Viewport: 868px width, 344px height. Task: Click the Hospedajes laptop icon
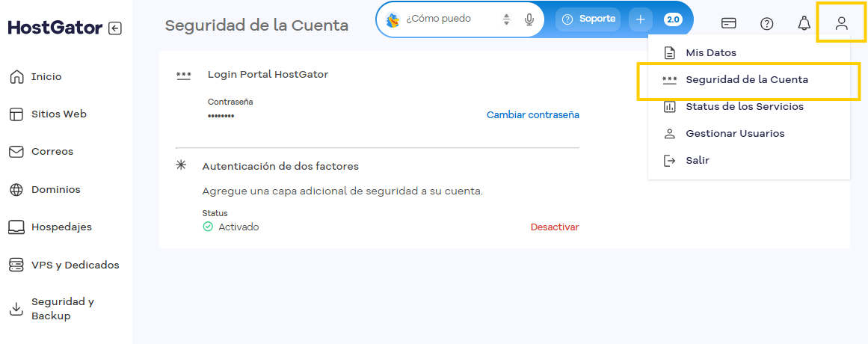(x=16, y=227)
